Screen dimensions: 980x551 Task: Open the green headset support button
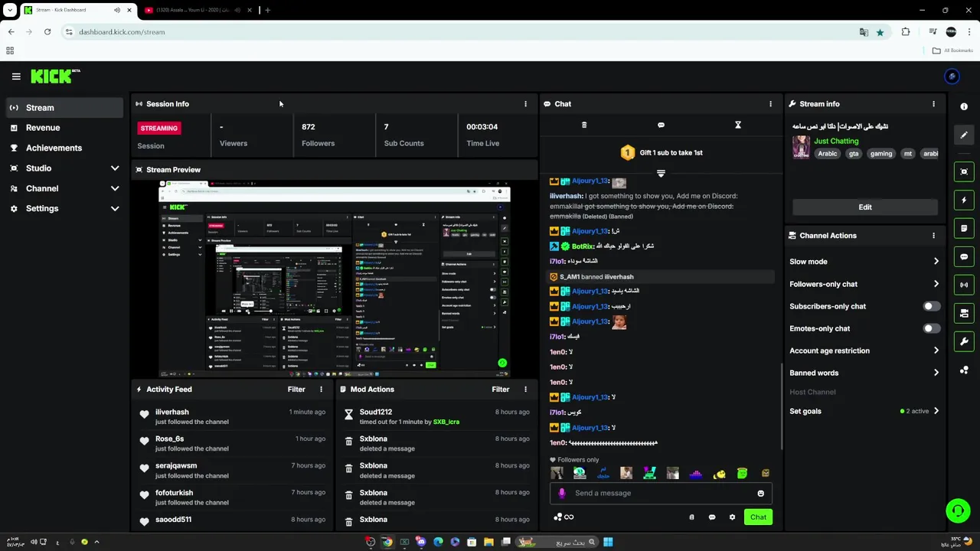click(958, 510)
